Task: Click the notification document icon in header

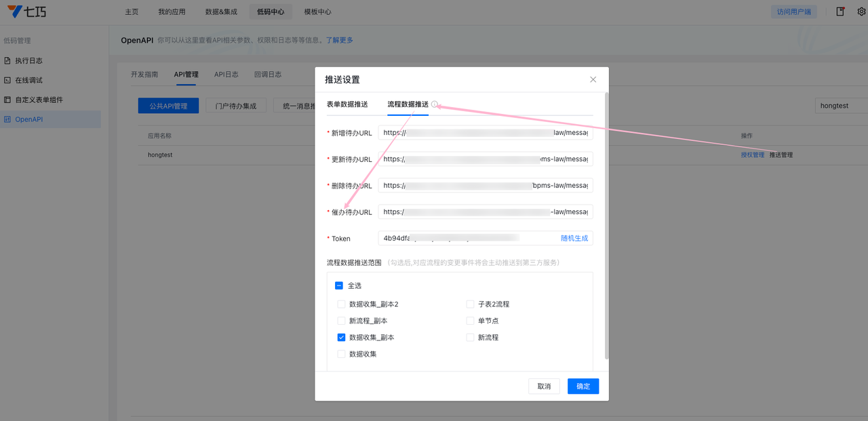Action: point(840,12)
